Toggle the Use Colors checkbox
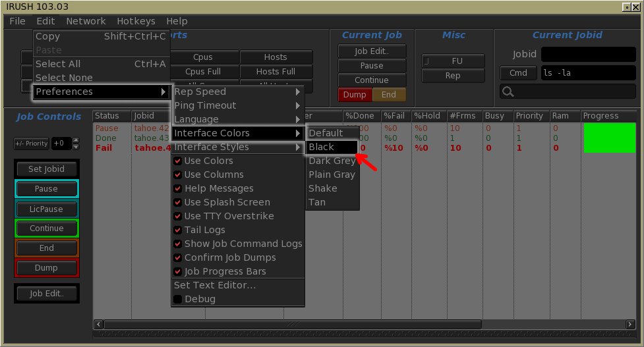This screenshot has width=644, height=347. pyautogui.click(x=177, y=161)
